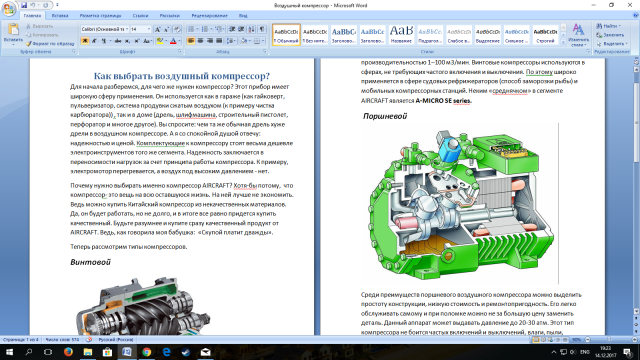Justify the text
This screenshot has width=640, height=360.
pos(219,41)
